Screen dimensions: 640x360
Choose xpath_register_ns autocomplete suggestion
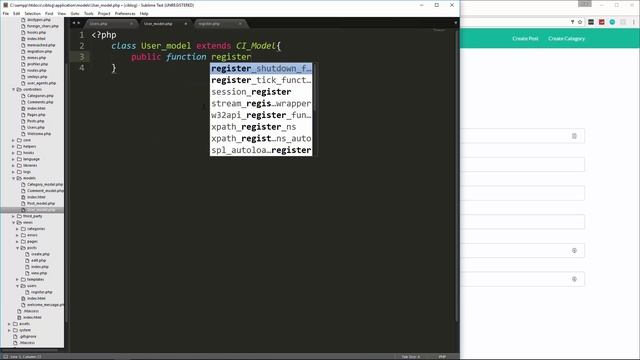pos(261,127)
